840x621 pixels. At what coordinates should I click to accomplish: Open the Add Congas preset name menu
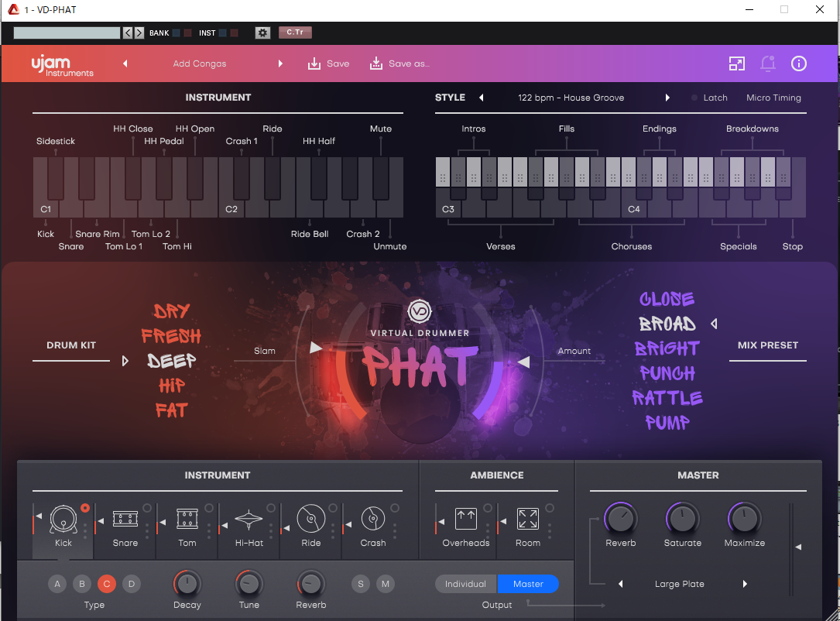[200, 63]
